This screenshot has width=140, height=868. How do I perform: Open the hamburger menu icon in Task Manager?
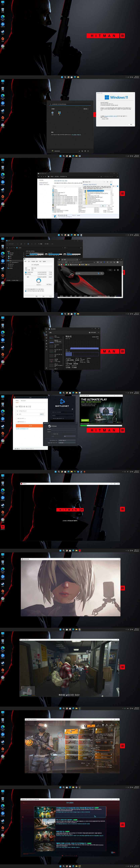pyautogui.click(x=46, y=329)
